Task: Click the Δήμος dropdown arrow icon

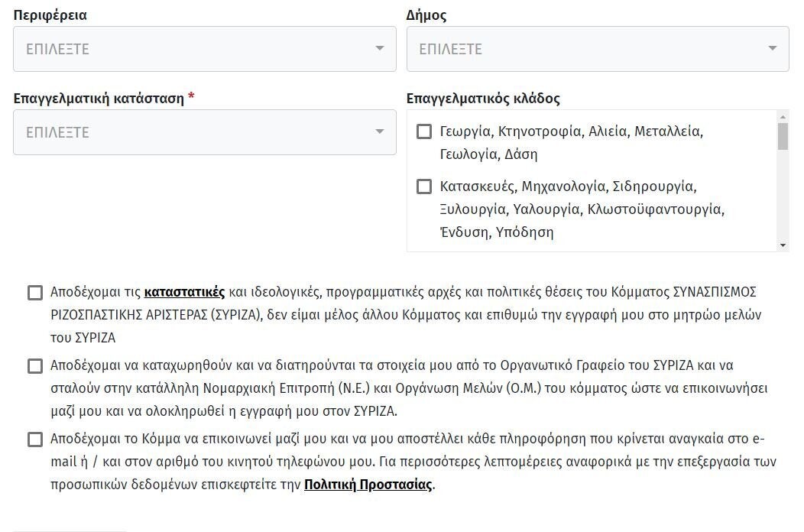Action: (x=773, y=49)
